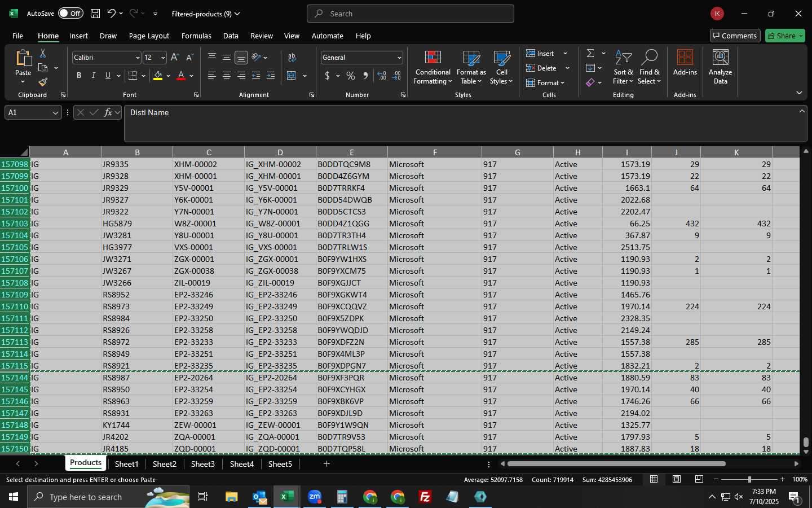Click the zoom slider handle
The width and height of the screenshot is (812, 508).
749,479
